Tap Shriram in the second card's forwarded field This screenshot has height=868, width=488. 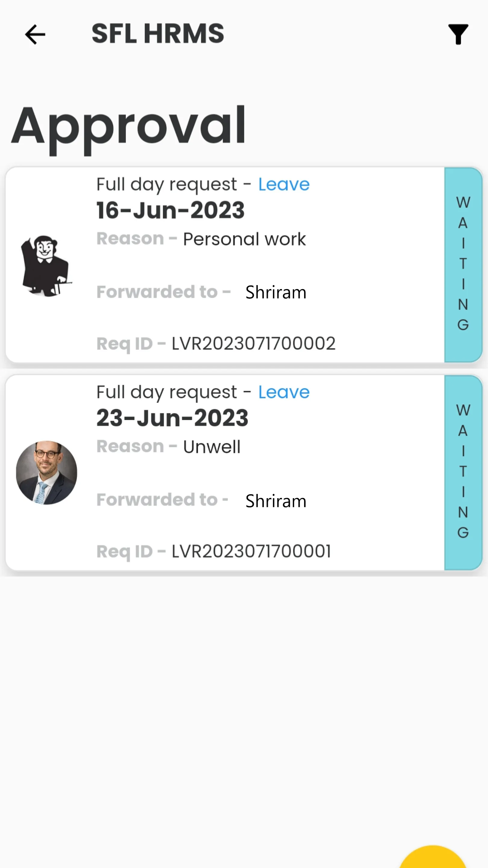point(275,500)
